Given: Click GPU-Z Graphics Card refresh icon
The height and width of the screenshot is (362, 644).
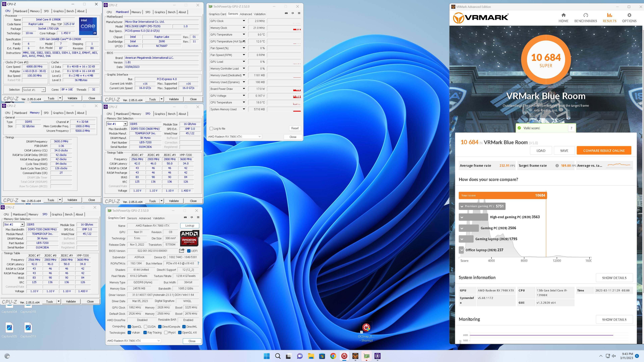Looking at the screenshot, I should pyautogui.click(x=192, y=217).
